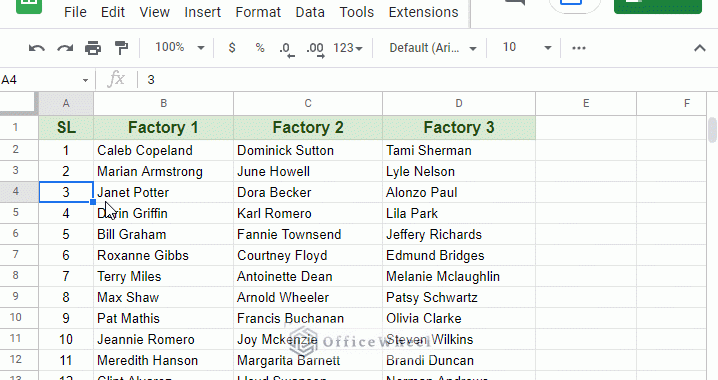The width and height of the screenshot is (718, 380).
Task: Open the Insert menu
Action: click(x=202, y=12)
